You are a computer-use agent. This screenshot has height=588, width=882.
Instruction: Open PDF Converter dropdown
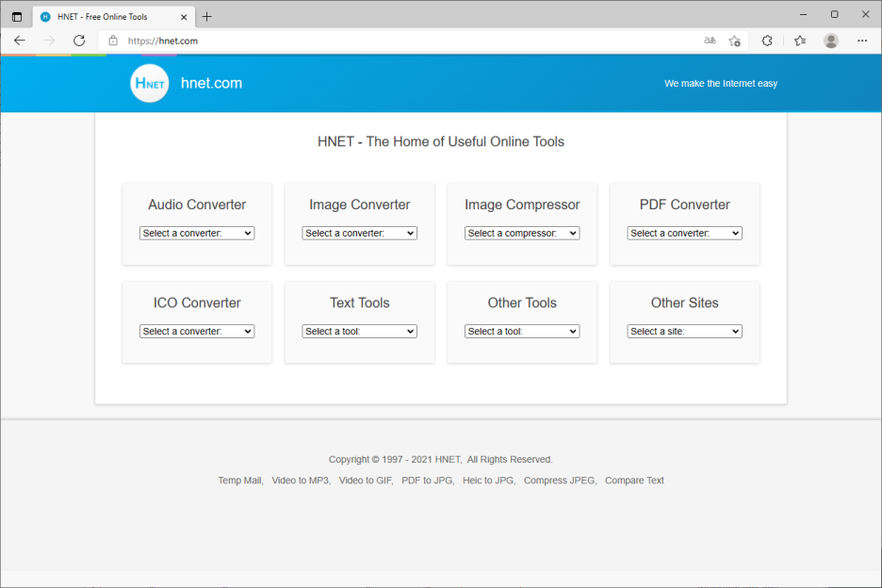tap(684, 233)
